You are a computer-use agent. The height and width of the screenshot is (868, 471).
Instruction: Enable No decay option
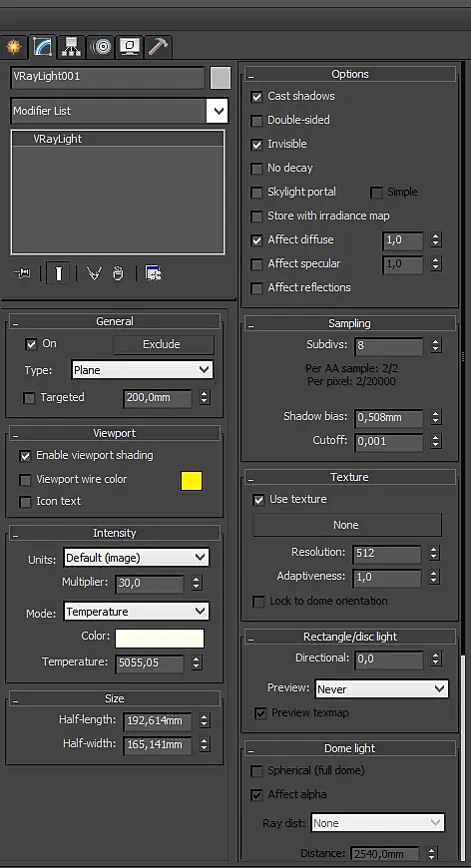[x=256, y=169]
